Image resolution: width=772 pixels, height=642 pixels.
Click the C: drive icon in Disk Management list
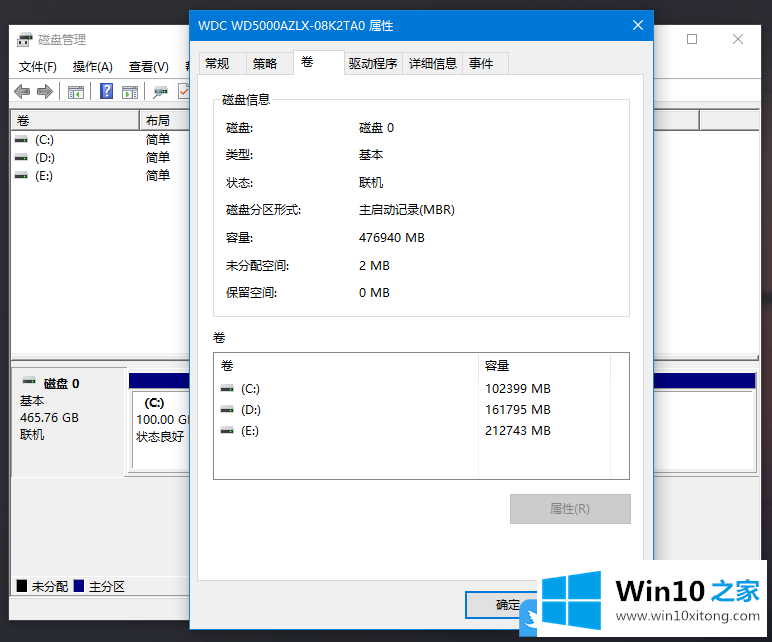tap(21, 140)
